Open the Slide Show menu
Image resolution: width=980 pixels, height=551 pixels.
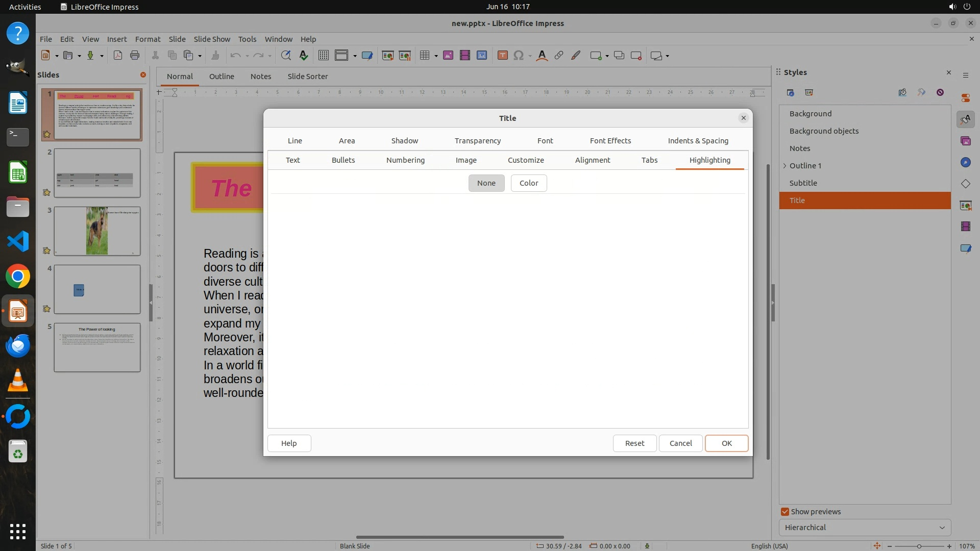(212, 39)
